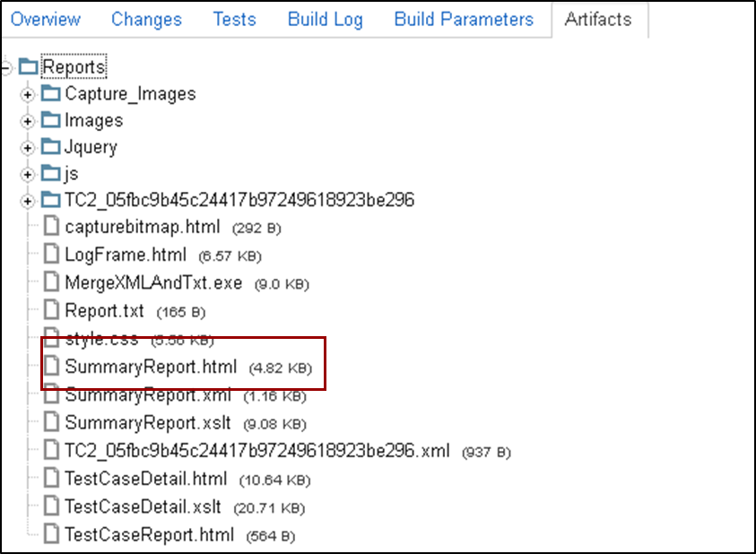Image resolution: width=756 pixels, height=554 pixels.
Task: Expand the Capture_Images folder node
Action: [28, 95]
